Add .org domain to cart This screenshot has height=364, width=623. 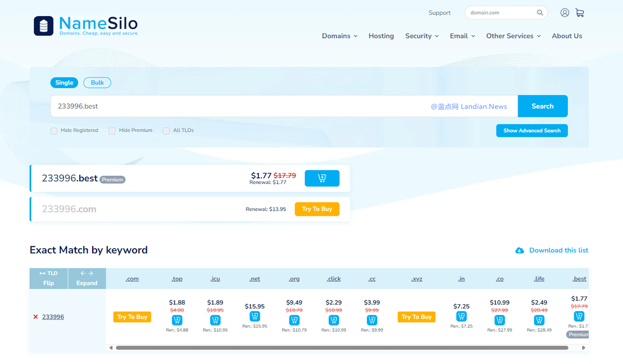[294, 320]
